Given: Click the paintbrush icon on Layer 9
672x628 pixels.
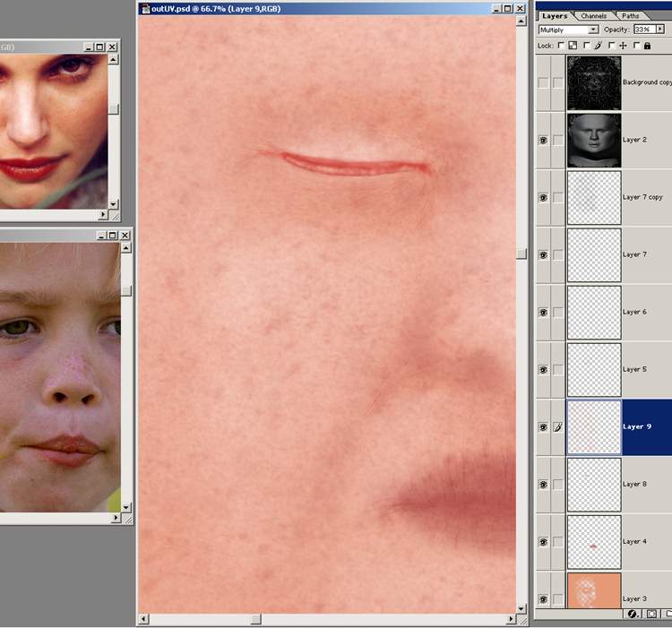Looking at the screenshot, I should (557, 427).
